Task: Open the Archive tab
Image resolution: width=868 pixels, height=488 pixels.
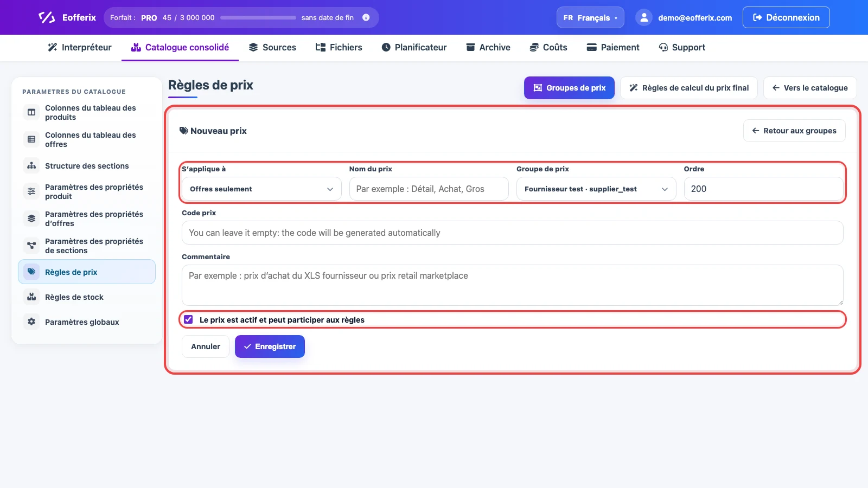Action: tap(488, 47)
